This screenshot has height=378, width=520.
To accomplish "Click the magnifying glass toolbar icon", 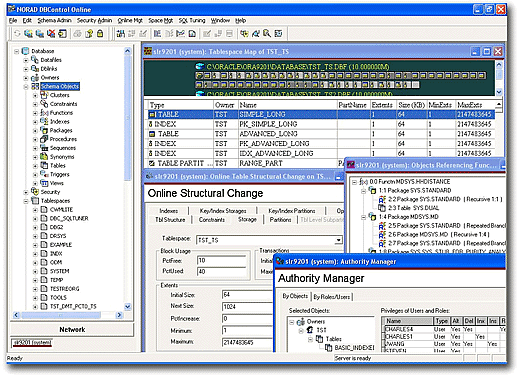I will 267,34.
